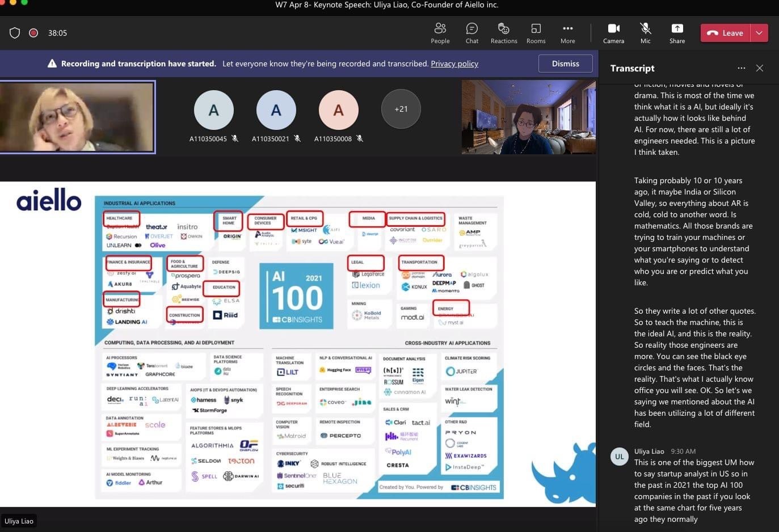779x532 pixels.
Task: Open the Reactions menu
Action: coord(504,33)
